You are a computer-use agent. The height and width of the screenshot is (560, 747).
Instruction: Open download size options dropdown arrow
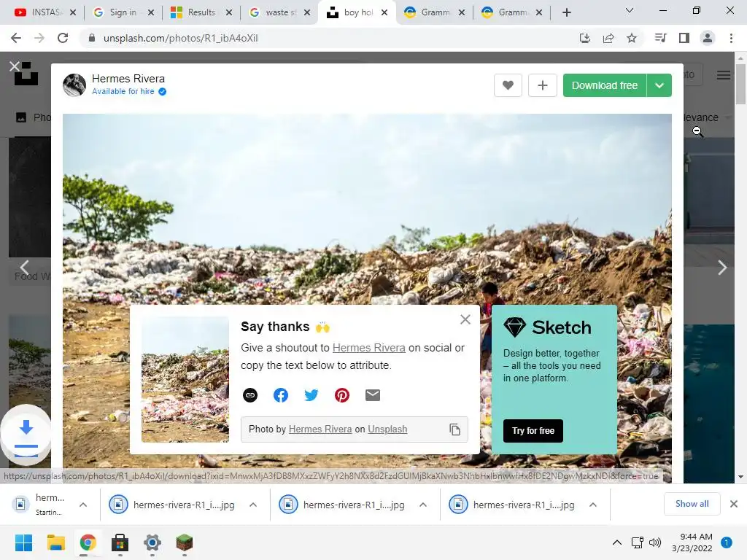(x=659, y=85)
